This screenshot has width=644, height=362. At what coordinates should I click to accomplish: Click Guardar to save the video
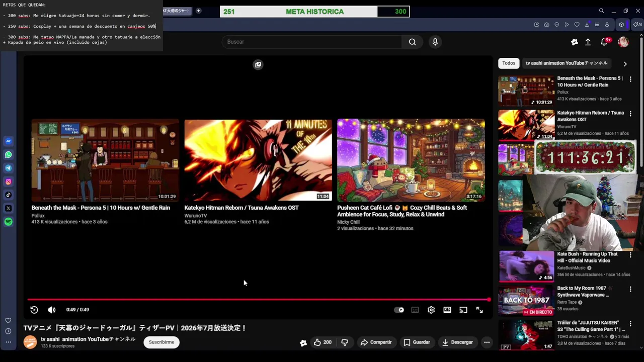coord(417,342)
